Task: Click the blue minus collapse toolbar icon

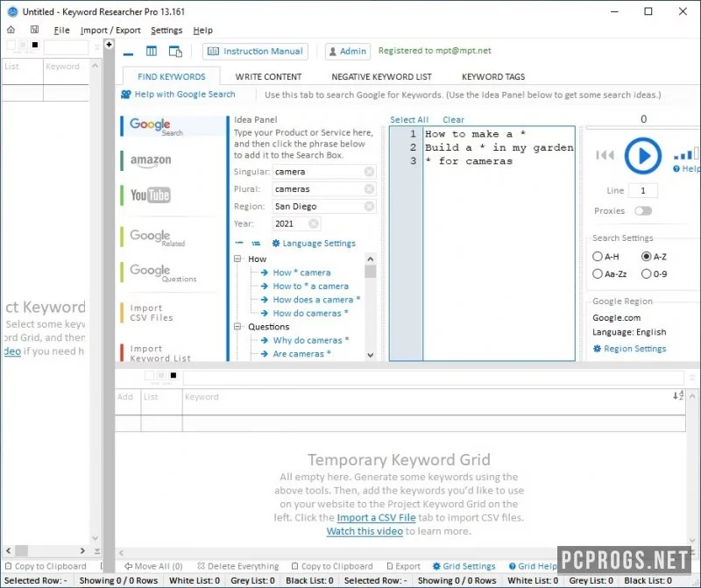Action: pos(128,53)
